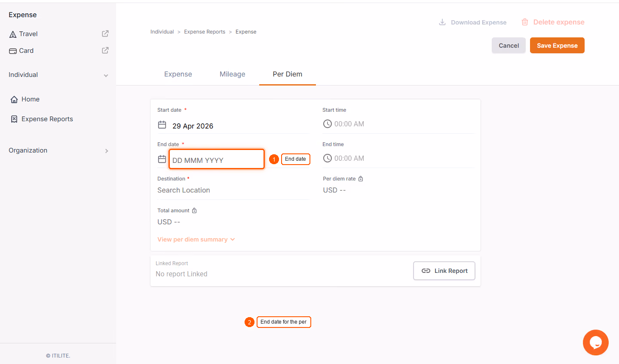Click the 'USD --' per diem rate value
619x364 pixels.
(334, 190)
